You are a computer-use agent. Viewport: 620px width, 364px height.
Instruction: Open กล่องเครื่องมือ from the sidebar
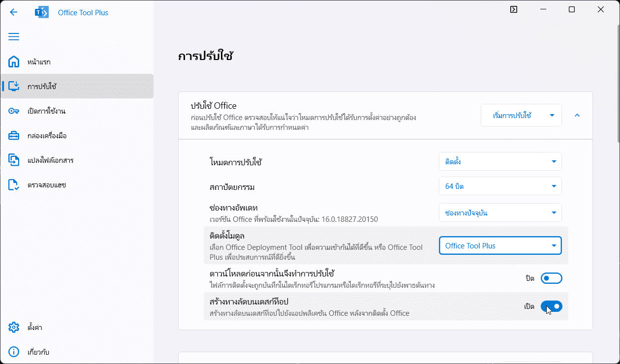click(x=77, y=136)
